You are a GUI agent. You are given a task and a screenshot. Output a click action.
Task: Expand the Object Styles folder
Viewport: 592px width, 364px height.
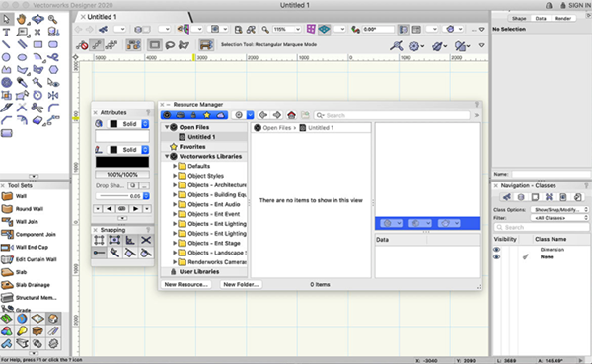coord(175,176)
